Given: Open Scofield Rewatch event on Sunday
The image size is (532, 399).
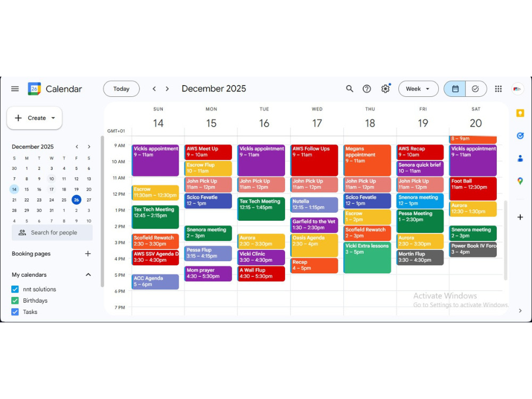Looking at the screenshot, I should click(155, 241).
